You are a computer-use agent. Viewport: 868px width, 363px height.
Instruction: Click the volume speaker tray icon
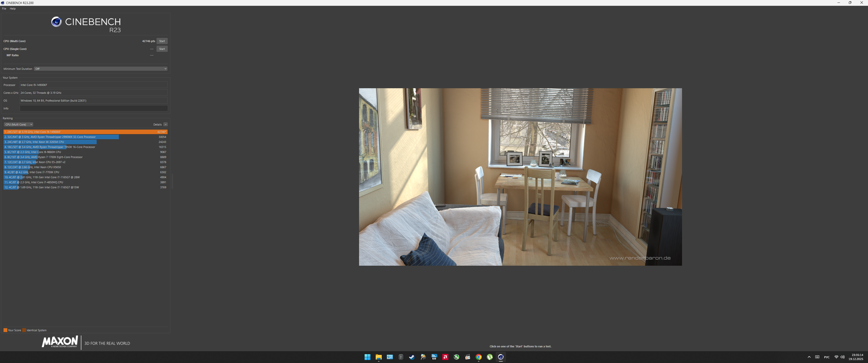tap(843, 357)
